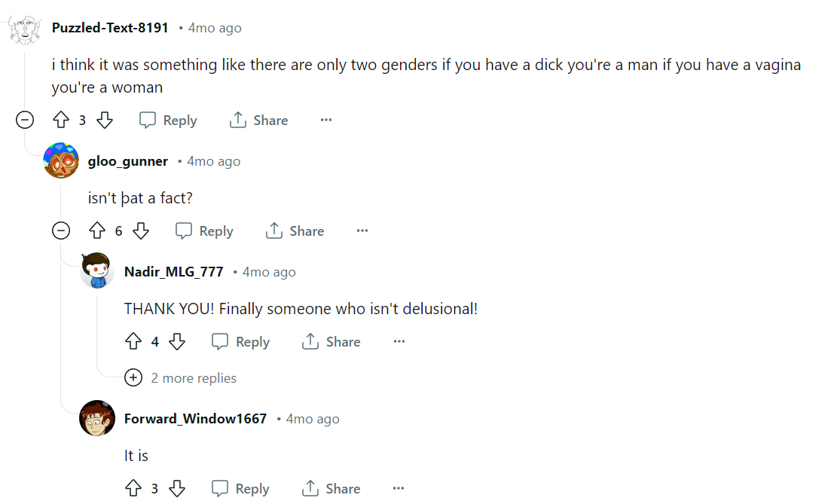Visit gloo_gunner's profile via username link
Viewport: 837px width, 504px height.
point(127,160)
